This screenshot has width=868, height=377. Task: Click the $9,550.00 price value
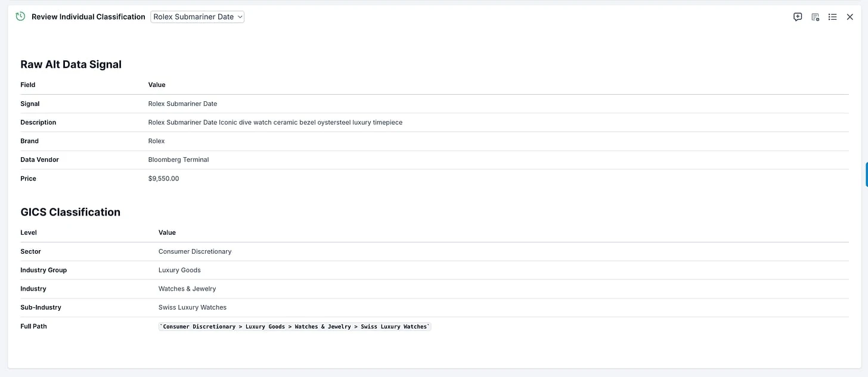pos(163,179)
